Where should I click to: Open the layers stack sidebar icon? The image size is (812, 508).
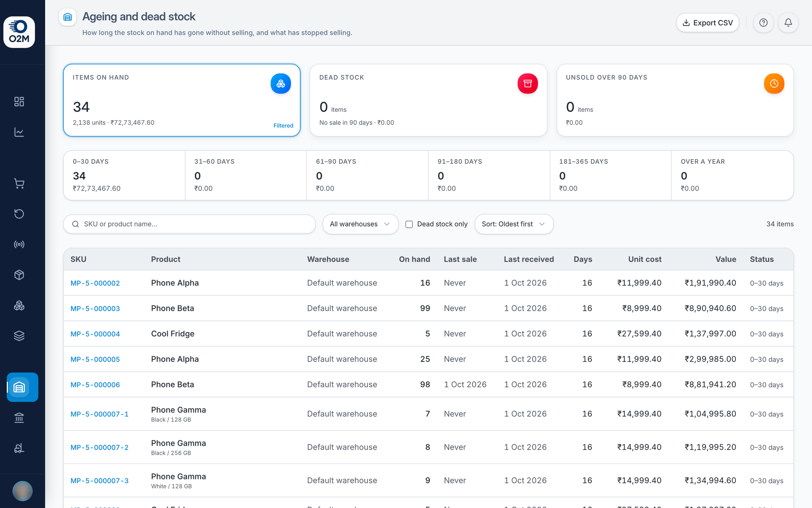19,336
